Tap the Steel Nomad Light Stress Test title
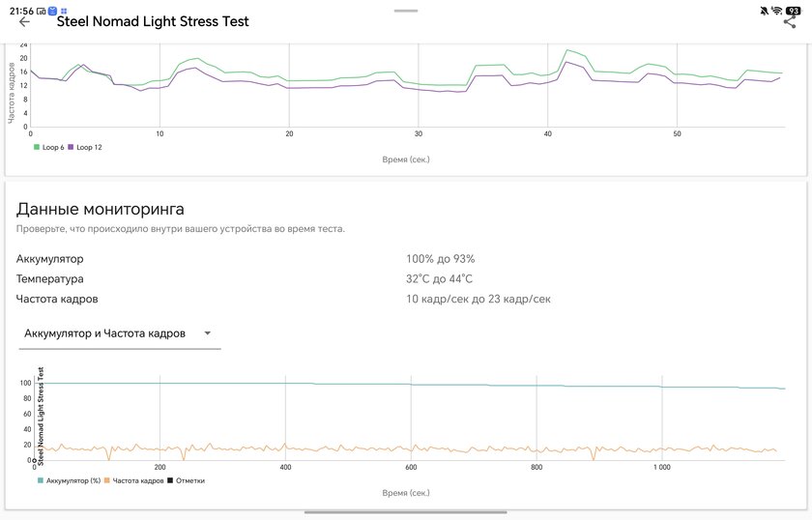The width and height of the screenshot is (812, 520). tap(153, 22)
